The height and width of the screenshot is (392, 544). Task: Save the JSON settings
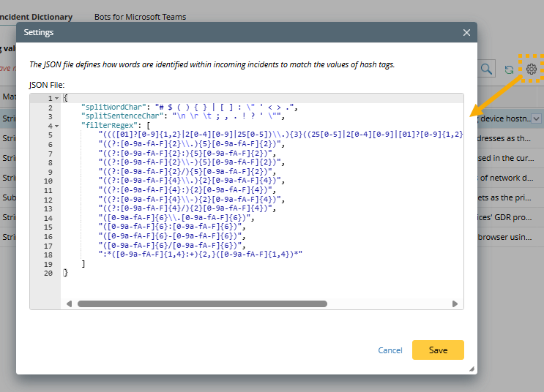point(438,350)
